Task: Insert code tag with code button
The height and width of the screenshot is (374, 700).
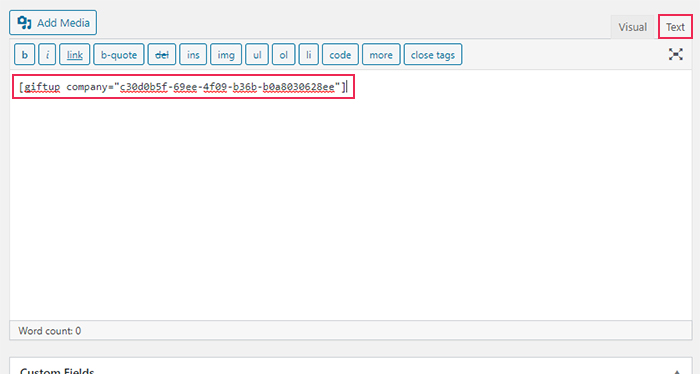Action: 340,54
